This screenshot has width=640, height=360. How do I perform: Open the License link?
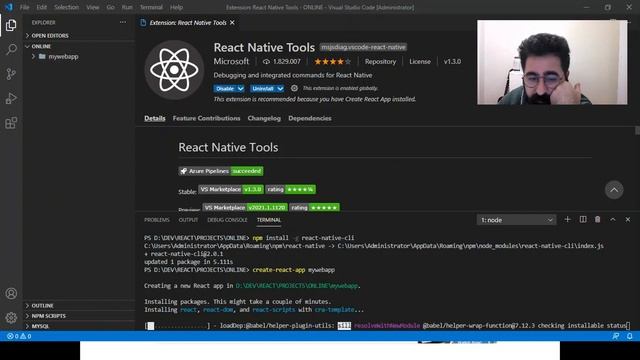pyautogui.click(x=420, y=62)
